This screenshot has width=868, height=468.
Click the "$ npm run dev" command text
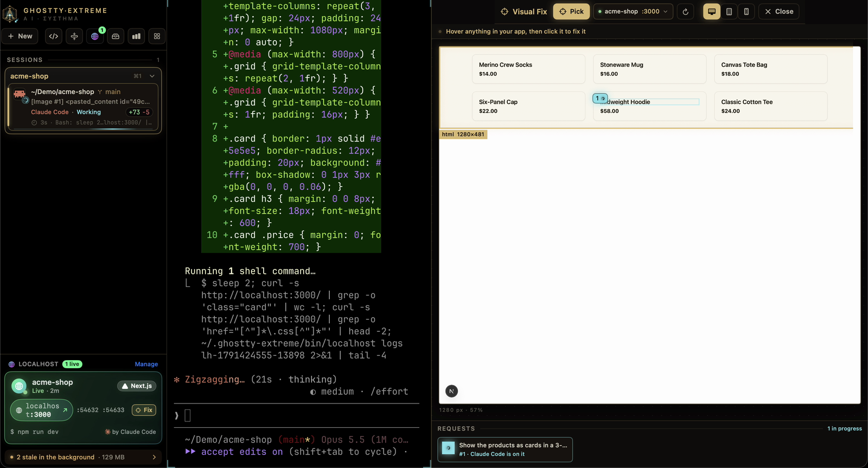click(34, 432)
